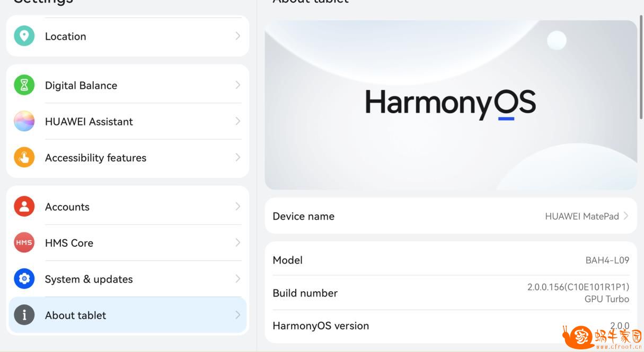Select the green Digital Balance hourglass icon
Image resolution: width=644 pixels, height=352 pixels.
24,85
